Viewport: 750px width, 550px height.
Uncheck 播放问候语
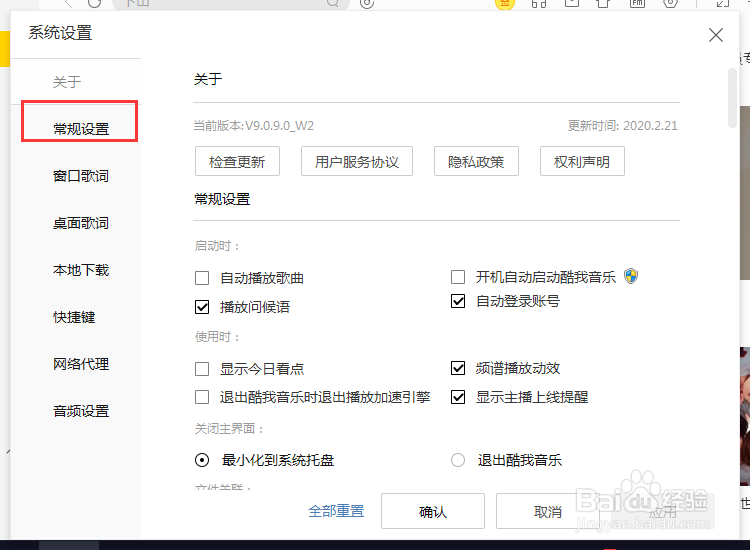202,307
